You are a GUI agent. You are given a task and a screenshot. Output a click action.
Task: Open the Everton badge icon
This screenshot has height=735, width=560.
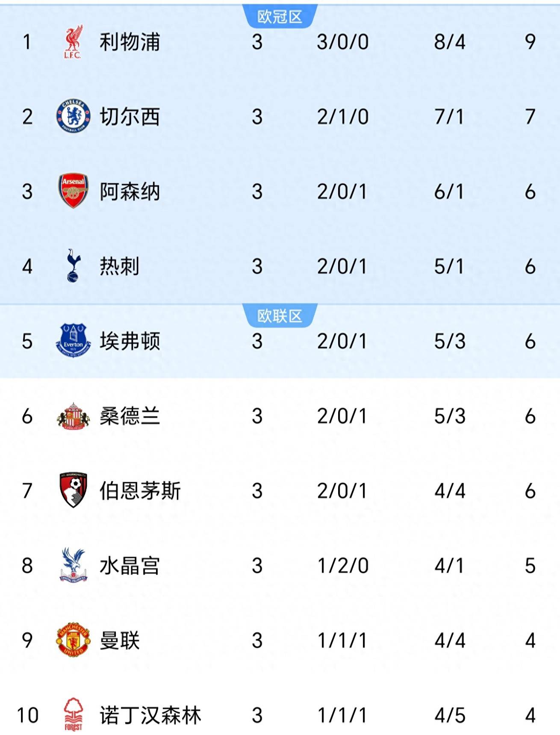(x=73, y=341)
